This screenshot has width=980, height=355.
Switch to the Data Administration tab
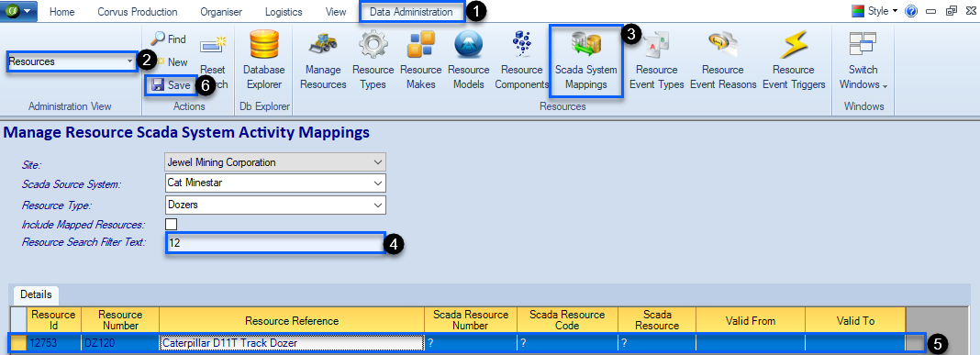(411, 12)
